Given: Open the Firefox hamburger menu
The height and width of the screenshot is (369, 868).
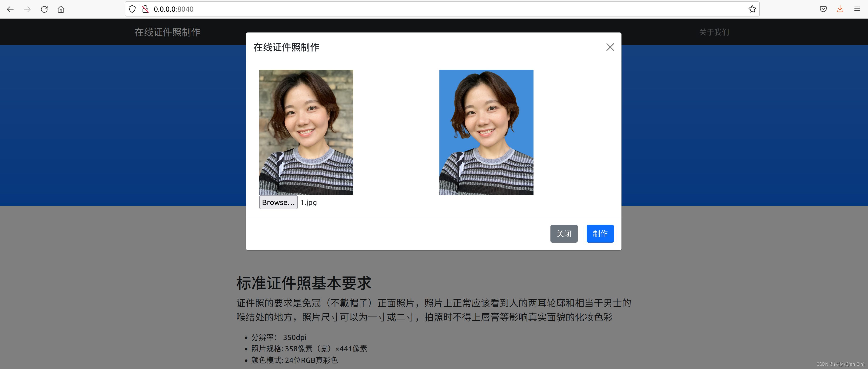Looking at the screenshot, I should coord(857,9).
